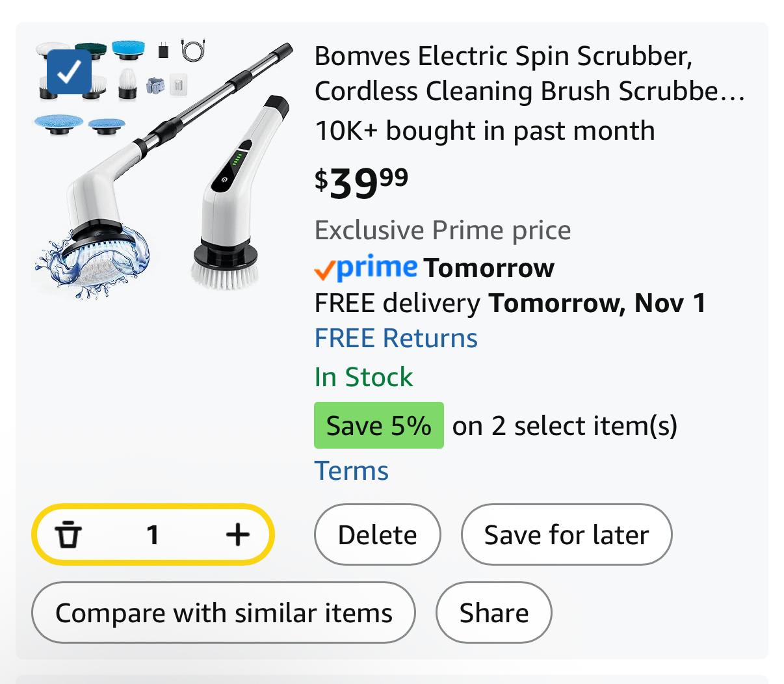Click the 10K+ bought in past month text
The width and height of the screenshot is (784, 684).
coord(484,131)
